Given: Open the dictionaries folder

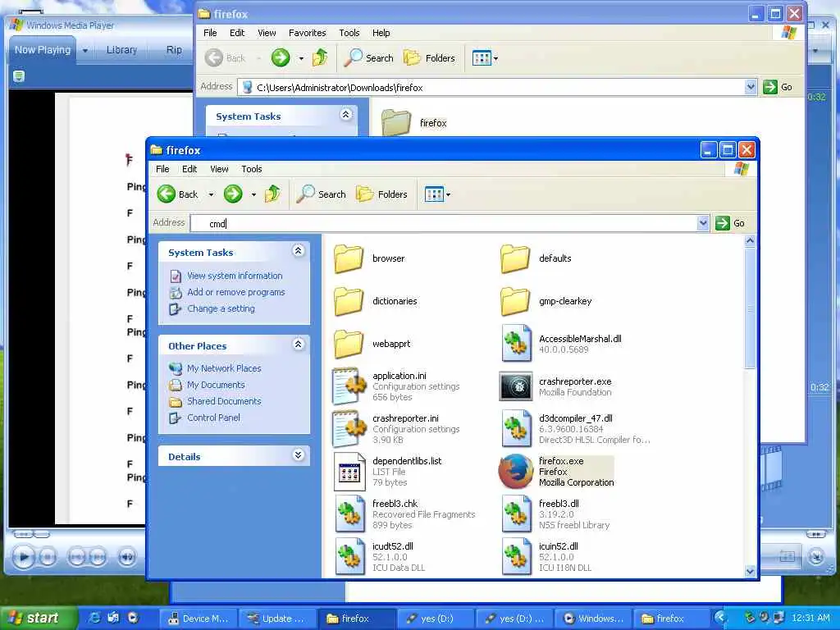Looking at the screenshot, I should 349,301.
